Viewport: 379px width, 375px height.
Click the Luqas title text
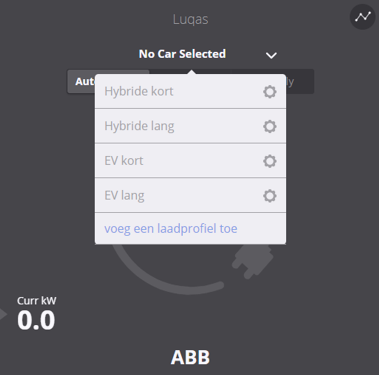(191, 19)
